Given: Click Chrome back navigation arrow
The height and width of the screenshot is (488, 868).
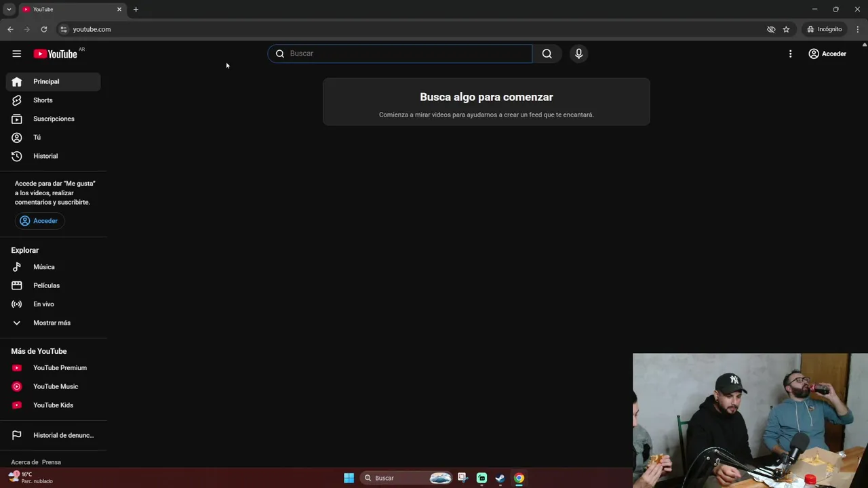Looking at the screenshot, I should [x=10, y=29].
